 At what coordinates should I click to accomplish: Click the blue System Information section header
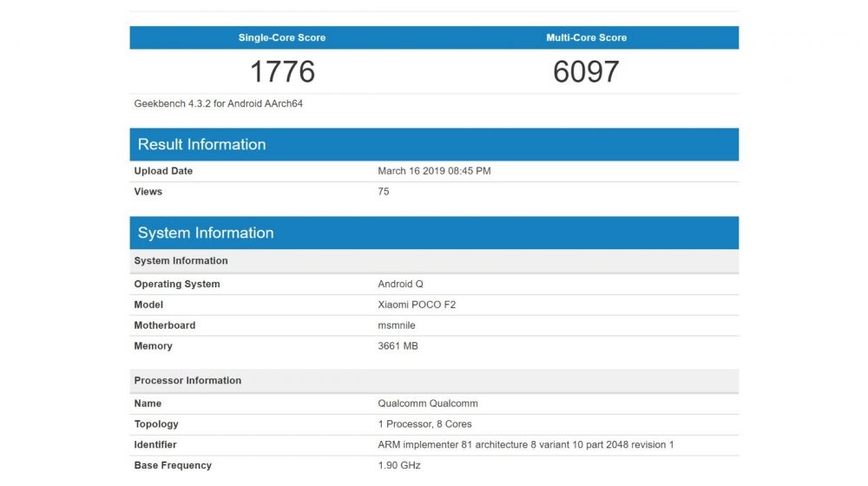coord(206,233)
